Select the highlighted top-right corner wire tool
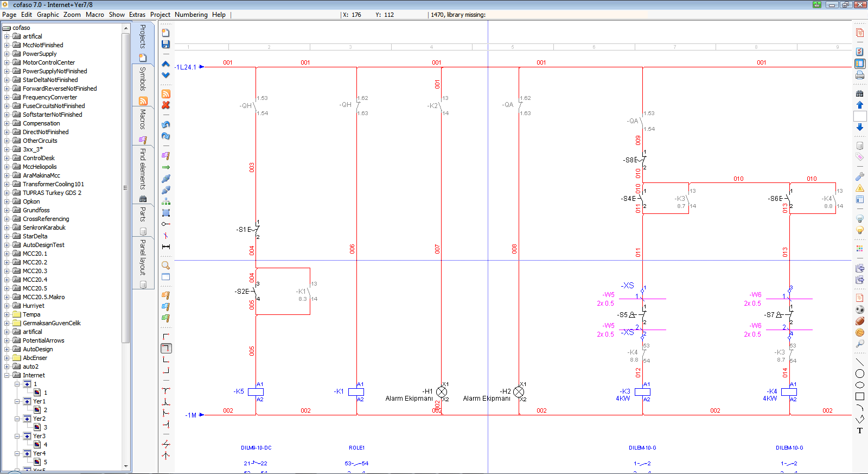 [x=166, y=348]
